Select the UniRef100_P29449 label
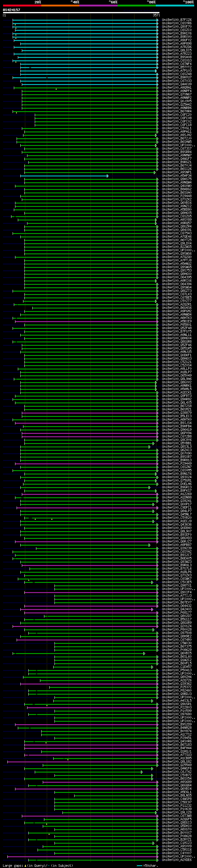Screen dimensions: 197x868 (177, 464)
